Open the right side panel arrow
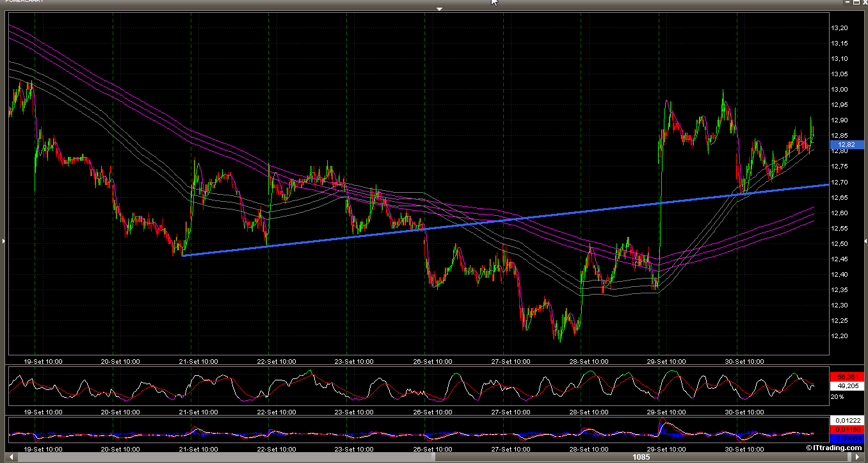Image resolution: width=868 pixels, height=463 pixels. coord(865,241)
